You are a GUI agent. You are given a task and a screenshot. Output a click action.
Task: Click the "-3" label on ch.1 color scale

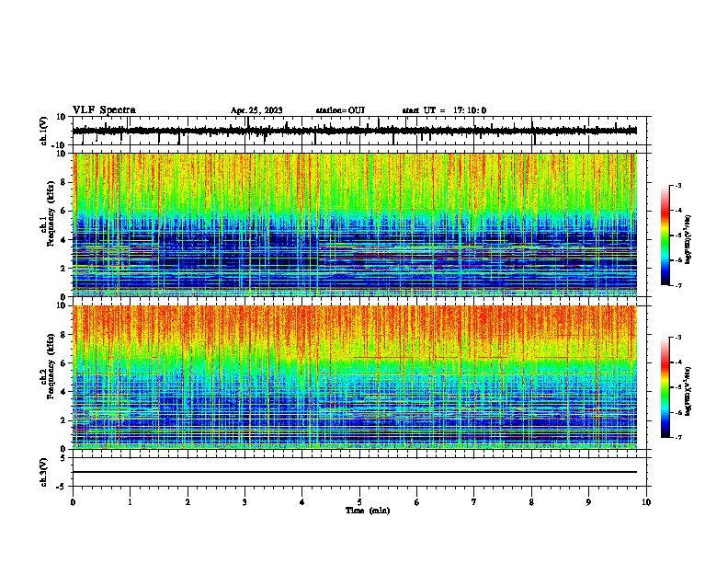(x=678, y=185)
